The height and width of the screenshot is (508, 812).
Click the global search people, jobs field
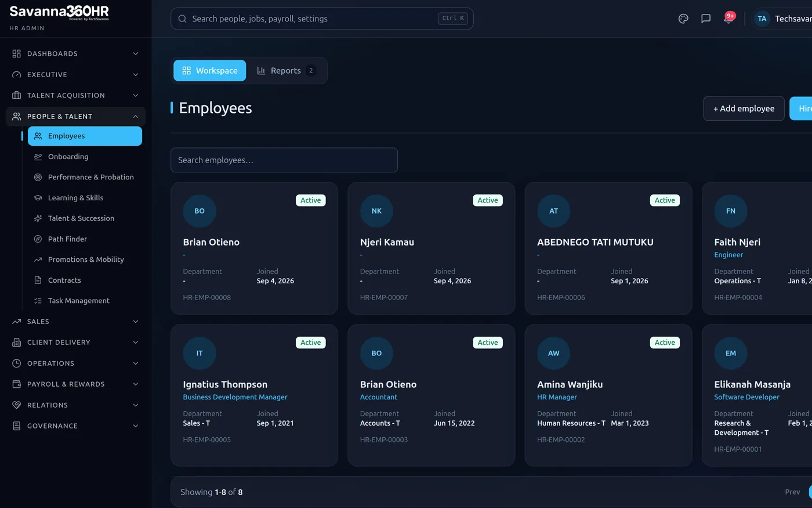322,19
